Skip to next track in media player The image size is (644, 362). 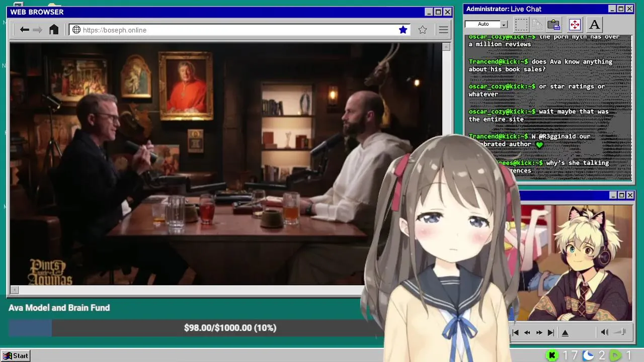tap(550, 332)
